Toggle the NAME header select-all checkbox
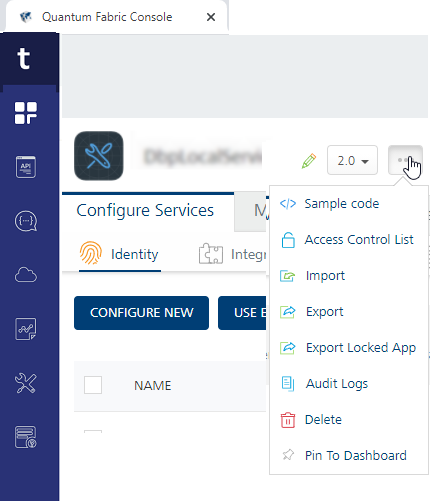 (x=93, y=385)
